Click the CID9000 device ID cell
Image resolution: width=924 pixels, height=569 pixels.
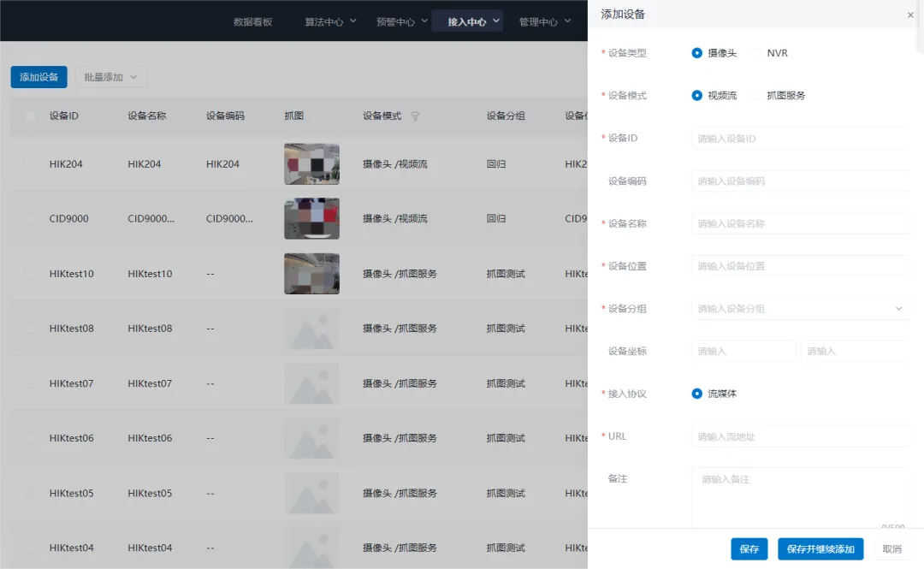69,219
